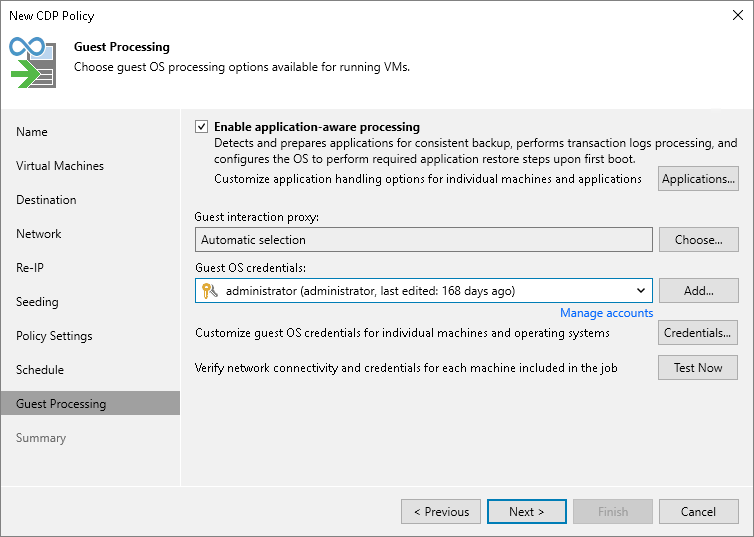
Task: Go to the Seeding step
Action: 37,302
